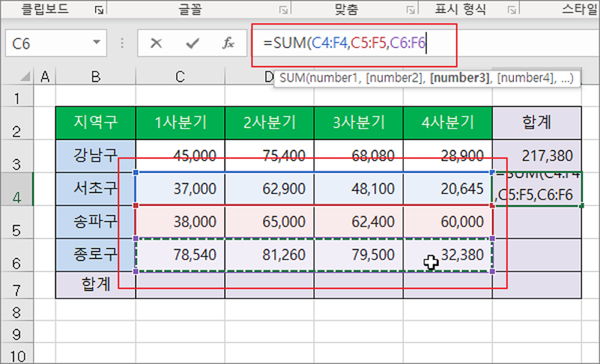Screen dimensions: 600x364
Task: Select cell with value 20,645
Action: (448, 189)
